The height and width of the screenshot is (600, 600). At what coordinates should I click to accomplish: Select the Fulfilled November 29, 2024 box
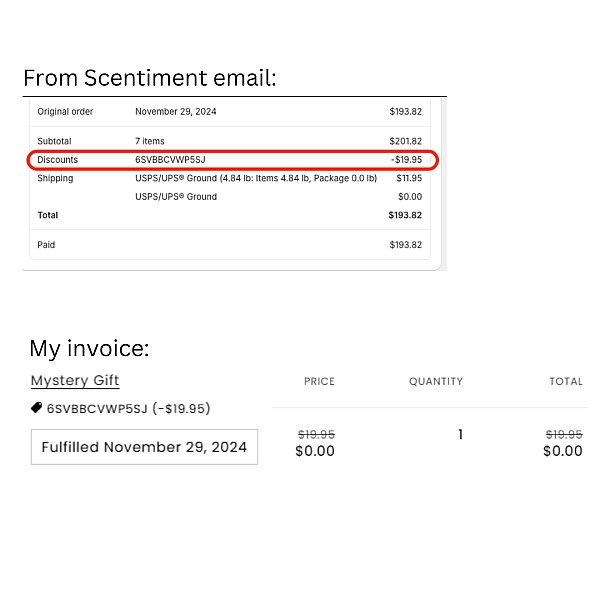coord(144,447)
